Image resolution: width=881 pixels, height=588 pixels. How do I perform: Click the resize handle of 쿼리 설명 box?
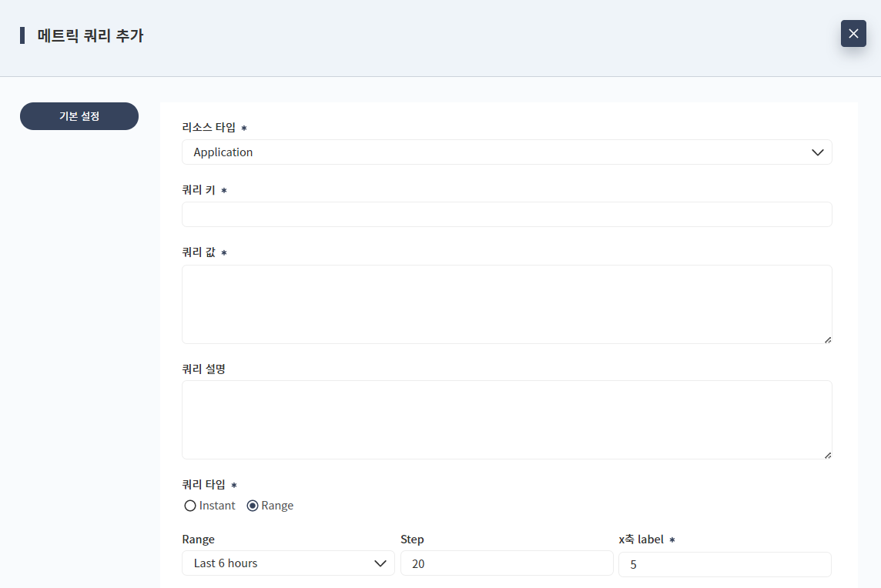coord(828,456)
